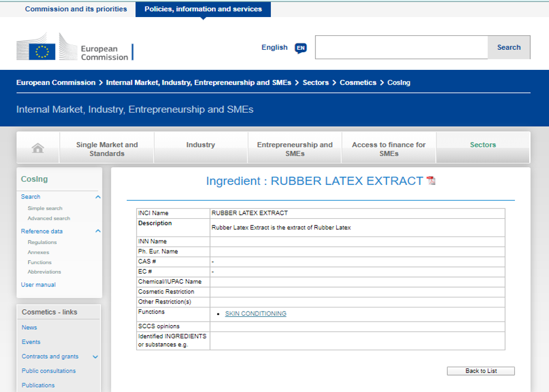Screen dimensions: 549x392
Task: Open the Annexes reference link
Action: tap(38, 252)
